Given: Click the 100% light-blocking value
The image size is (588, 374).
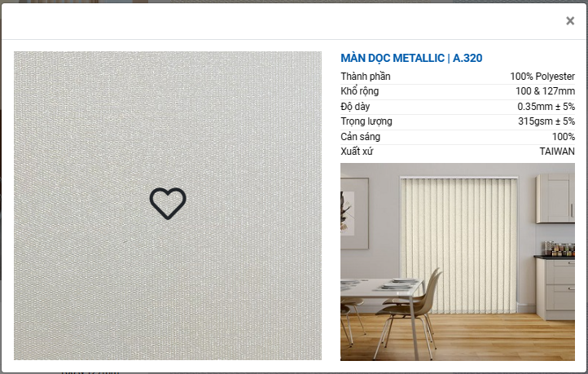Looking at the screenshot, I should click(564, 137).
